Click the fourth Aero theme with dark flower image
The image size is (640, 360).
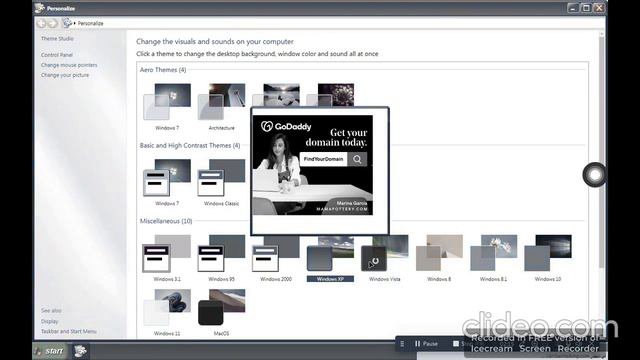coord(330,95)
